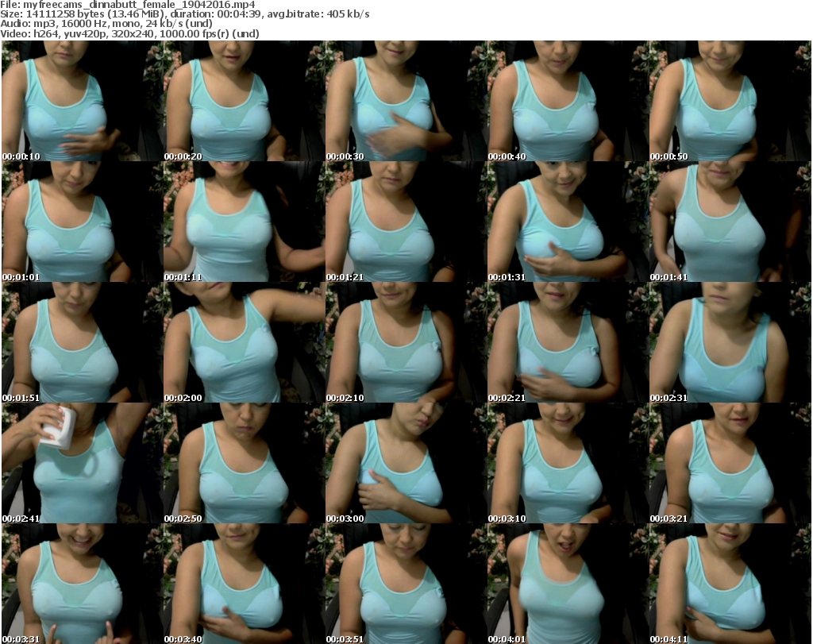Open the frame at 00:00:30
Viewport: 813px width, 644px height.
[x=406, y=101]
